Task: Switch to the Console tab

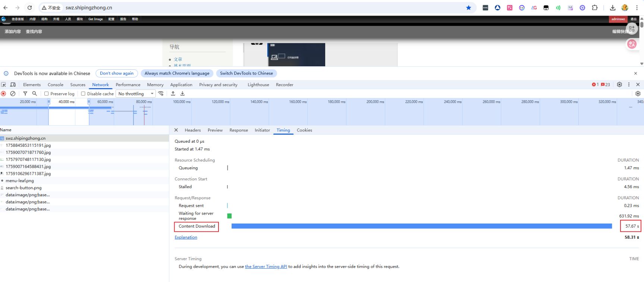Action: (x=56, y=85)
